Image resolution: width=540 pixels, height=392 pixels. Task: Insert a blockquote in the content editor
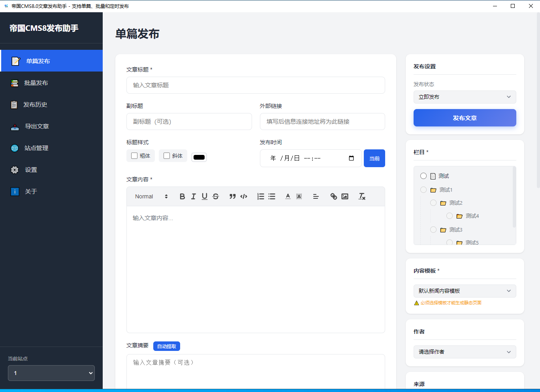coord(232,196)
